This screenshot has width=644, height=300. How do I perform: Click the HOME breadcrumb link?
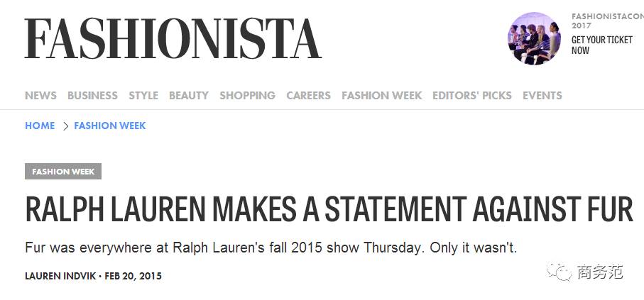click(x=40, y=126)
